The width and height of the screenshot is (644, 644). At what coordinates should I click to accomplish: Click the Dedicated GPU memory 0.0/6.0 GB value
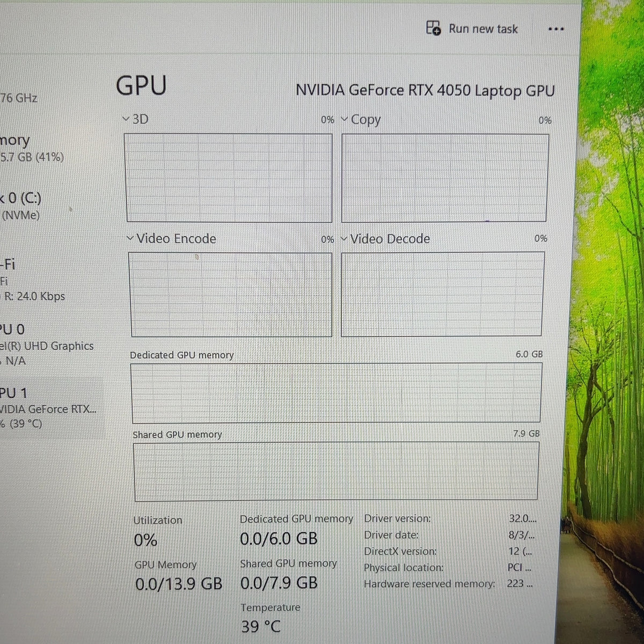pos(279,539)
